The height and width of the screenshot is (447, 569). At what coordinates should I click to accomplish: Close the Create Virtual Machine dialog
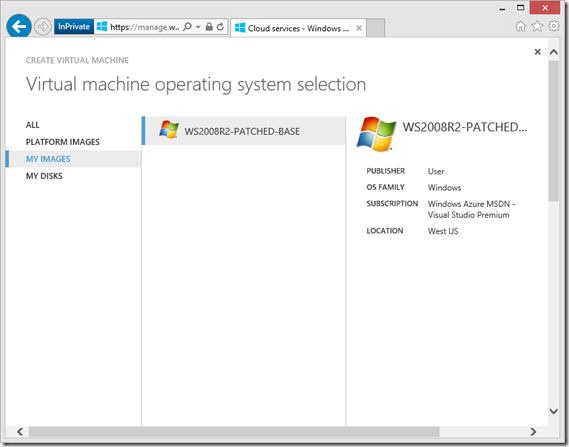(x=538, y=52)
